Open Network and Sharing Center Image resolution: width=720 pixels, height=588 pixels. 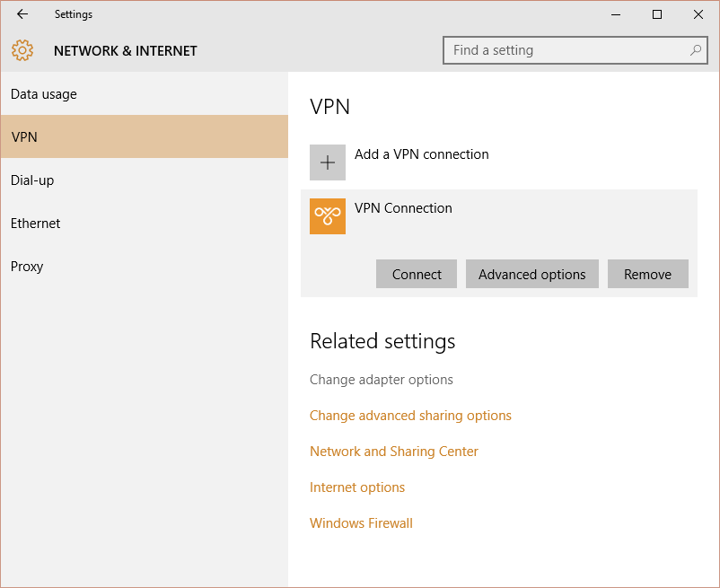click(x=393, y=451)
